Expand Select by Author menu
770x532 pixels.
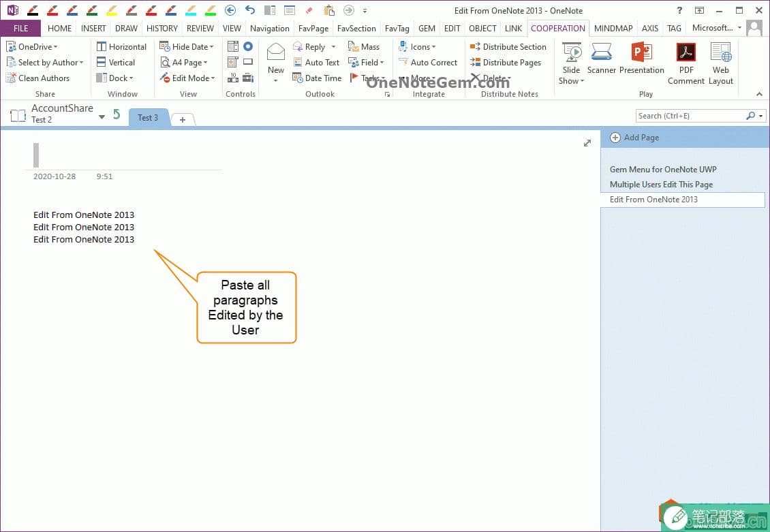click(x=45, y=63)
